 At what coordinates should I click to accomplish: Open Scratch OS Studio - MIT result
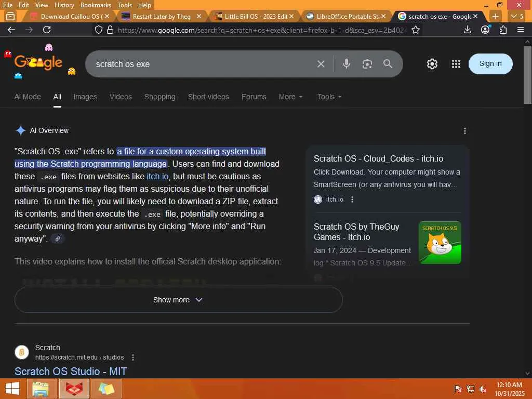[71, 371]
